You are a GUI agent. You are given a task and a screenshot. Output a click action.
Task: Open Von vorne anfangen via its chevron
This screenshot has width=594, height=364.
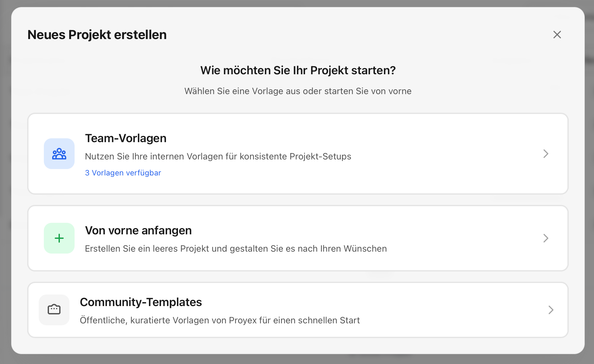coord(546,238)
